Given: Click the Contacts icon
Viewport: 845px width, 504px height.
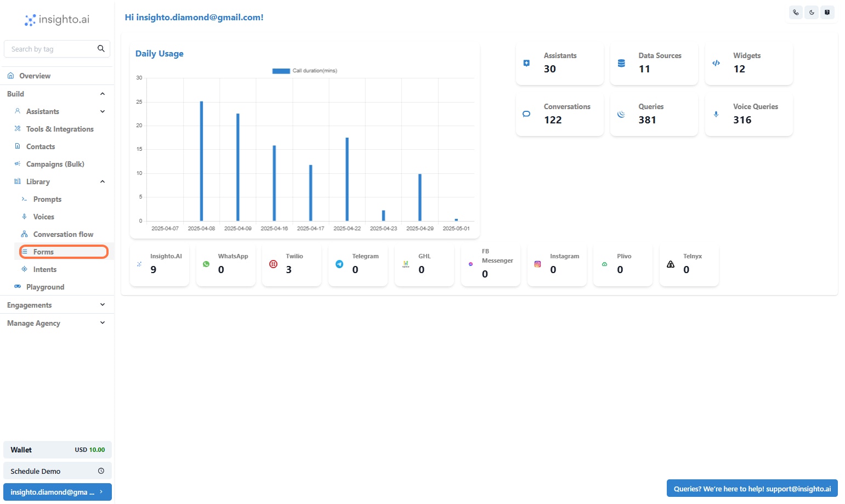Looking at the screenshot, I should (x=18, y=146).
